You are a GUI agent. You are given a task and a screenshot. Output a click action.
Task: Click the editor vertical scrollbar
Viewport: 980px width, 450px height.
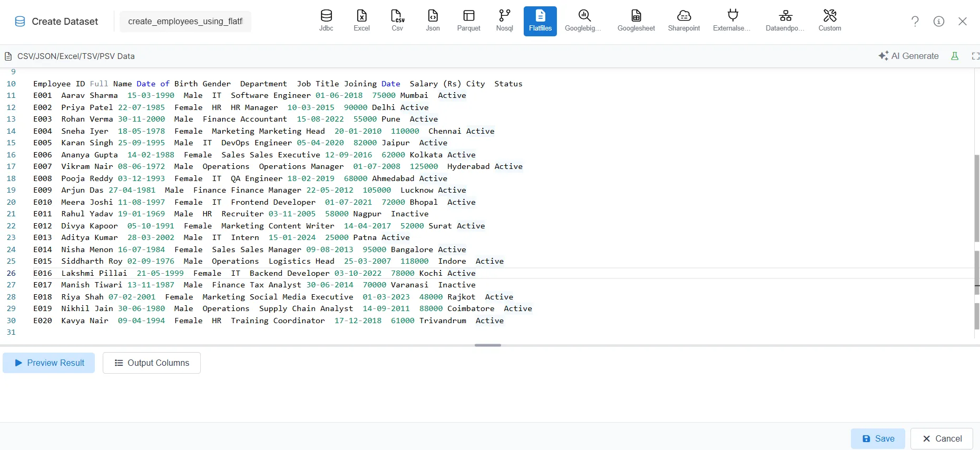(x=977, y=197)
